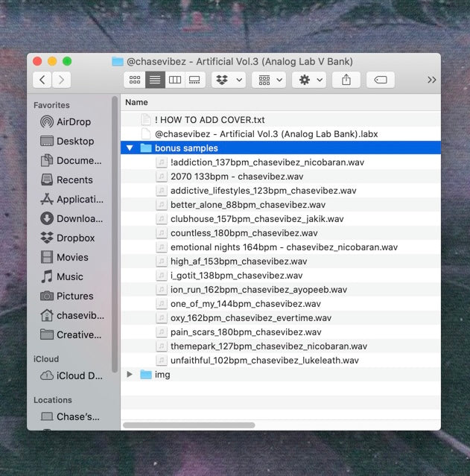Select !addiction_137bpm_chasevibez_nicobaran.wav
Image resolution: width=470 pixels, height=476 pixels.
(281, 162)
